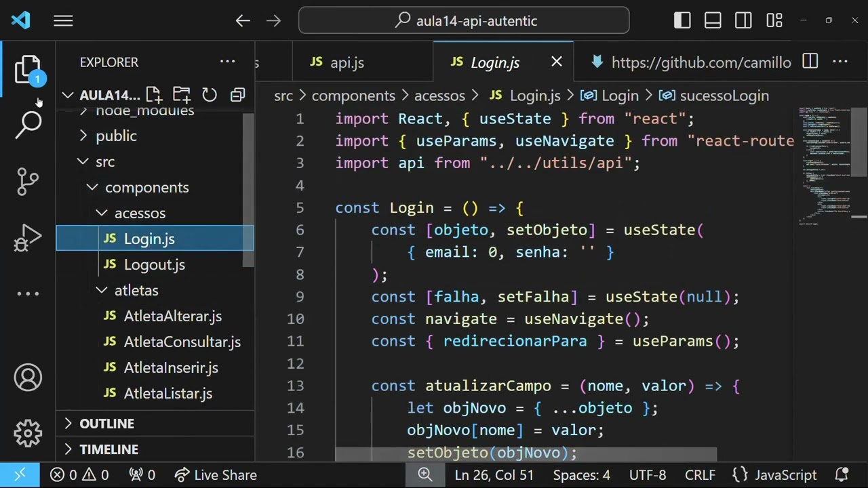This screenshot has height=488, width=868.
Task: Click the zoom magnifier status bar icon
Action: tap(425, 475)
